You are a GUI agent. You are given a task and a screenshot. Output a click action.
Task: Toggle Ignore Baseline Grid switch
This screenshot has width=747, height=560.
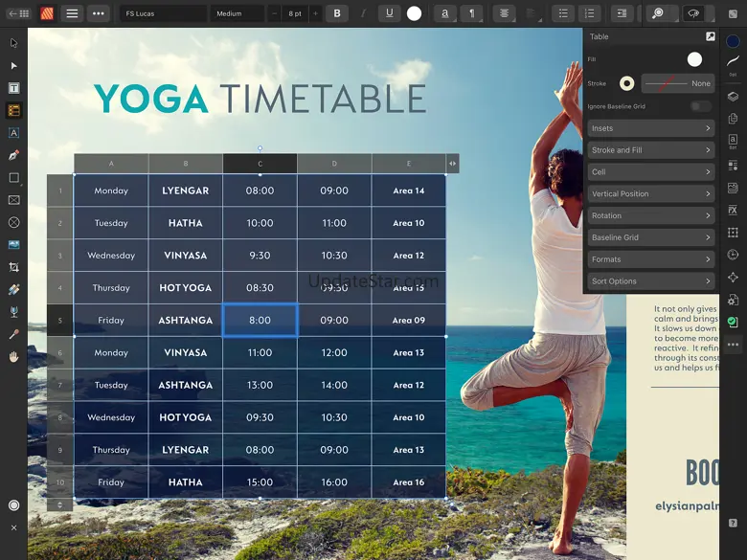pyautogui.click(x=701, y=106)
